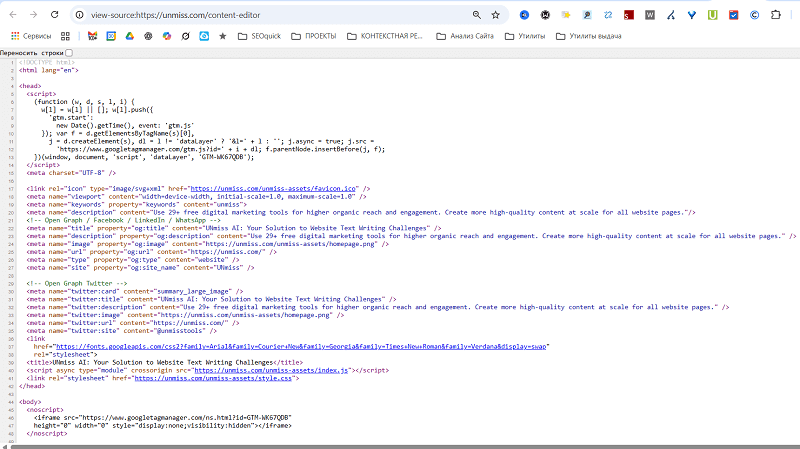Expand the ПРОЕКТЫ bookmarks folder
This screenshot has height=449, width=800.
314,36
